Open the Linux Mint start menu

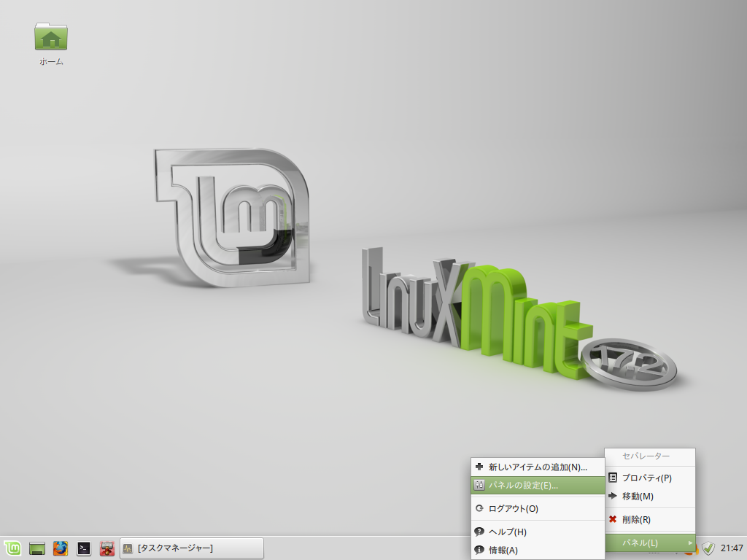click(x=12, y=548)
